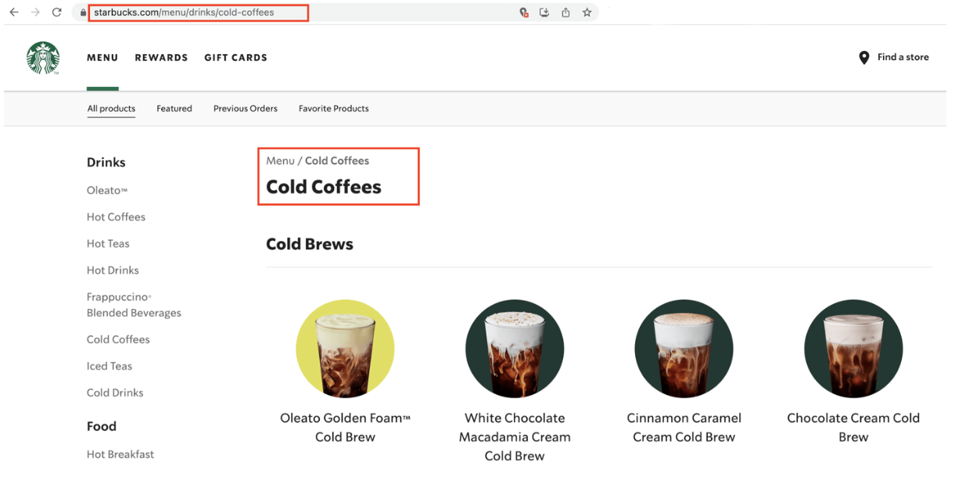This screenshot has width=980, height=481.
Task: Reload the page with the refresh icon
Action: coord(56,13)
